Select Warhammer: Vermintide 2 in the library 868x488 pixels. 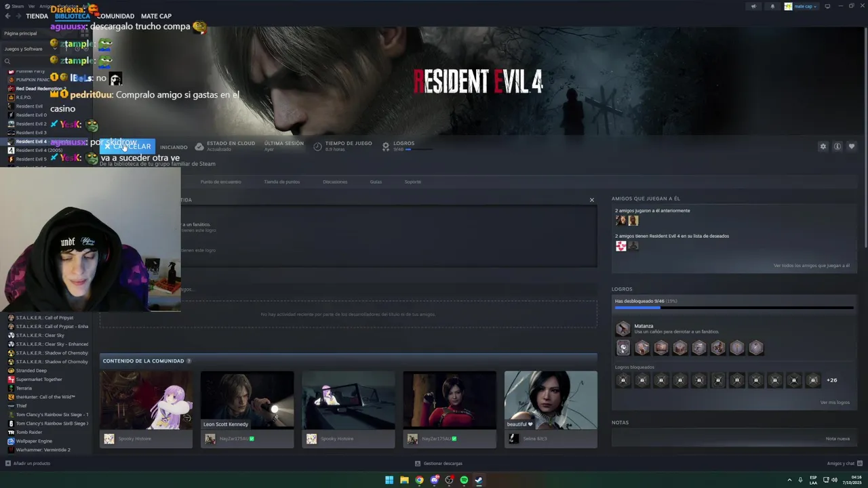tap(43, 450)
